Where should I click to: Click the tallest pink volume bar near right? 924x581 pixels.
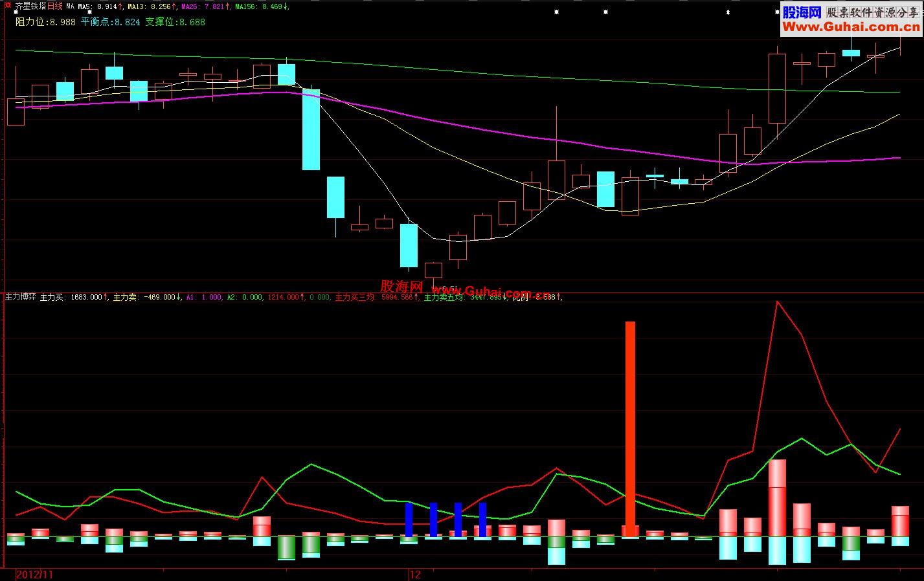(777, 498)
